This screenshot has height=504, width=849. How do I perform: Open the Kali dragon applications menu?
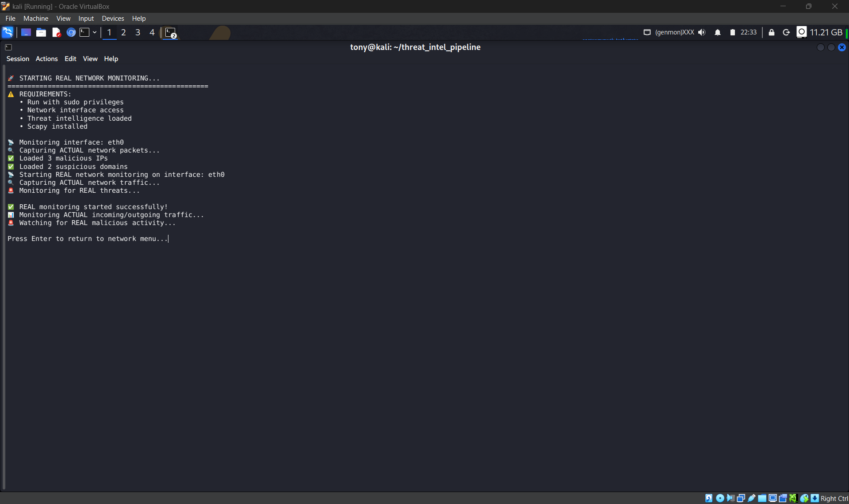8,32
